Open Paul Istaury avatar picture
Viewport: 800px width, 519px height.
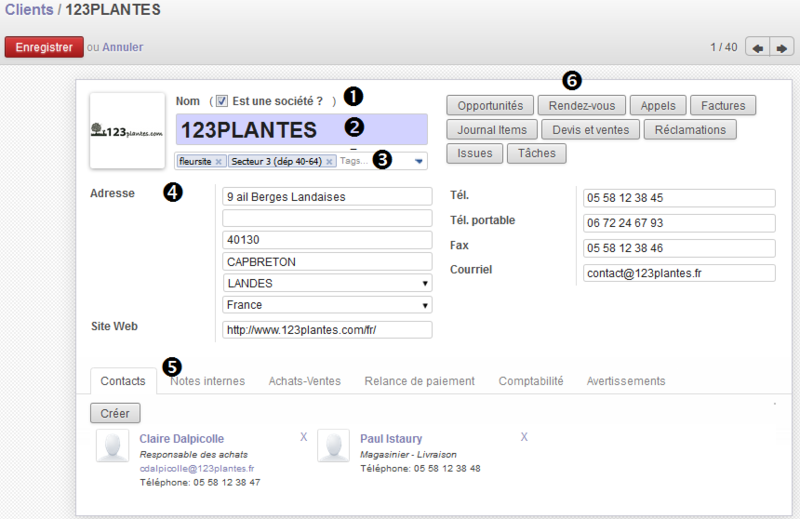click(x=334, y=446)
